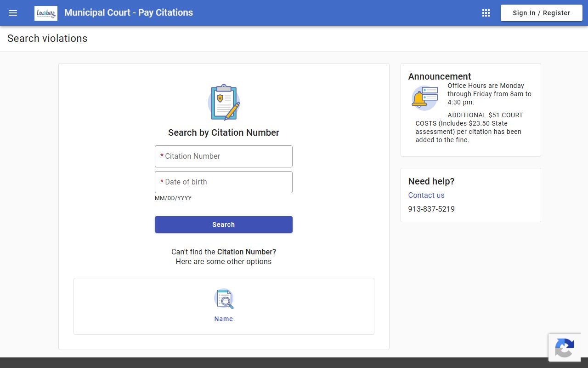Open the apps grid icon
Viewport: 588px width, 368px height.
pyautogui.click(x=486, y=13)
